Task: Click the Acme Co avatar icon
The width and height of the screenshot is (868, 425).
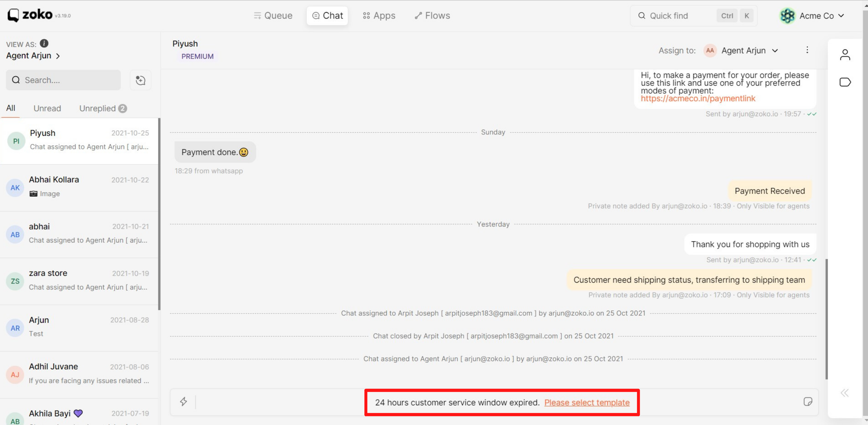Action: pos(787,16)
